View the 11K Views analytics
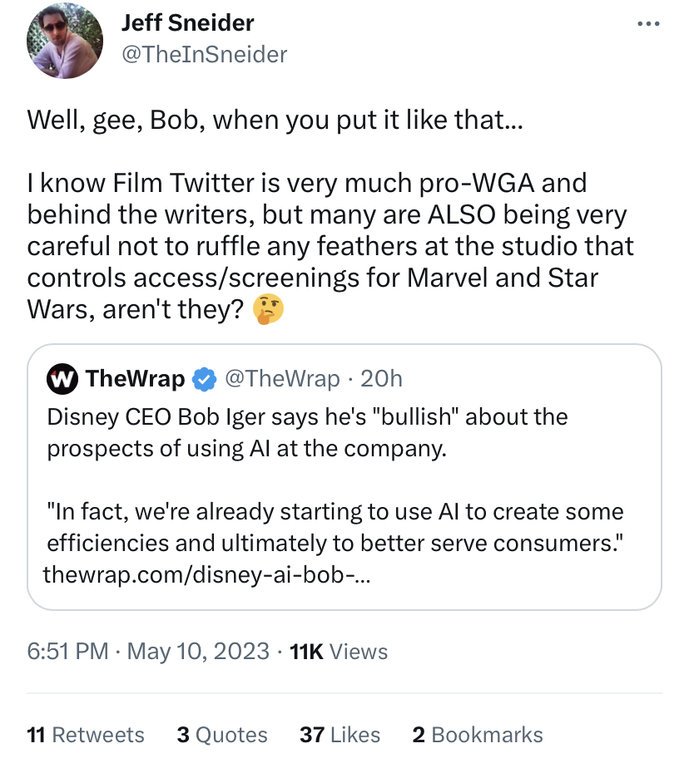The image size is (689, 768). [x=338, y=651]
